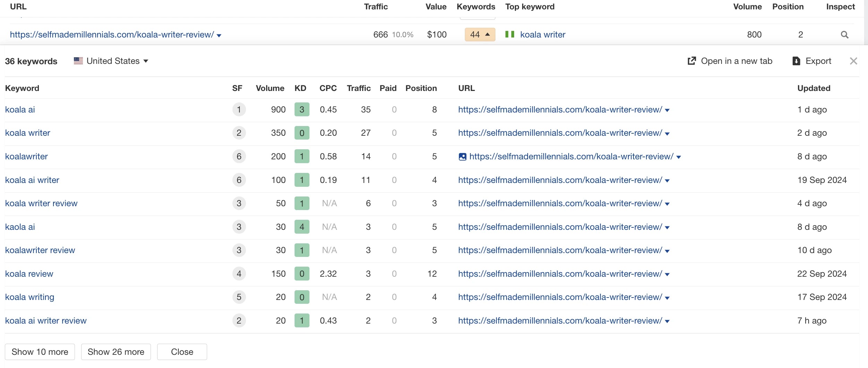Click SF badge 3 in koala writer review row
This screenshot has width=868, height=368.
239,203
